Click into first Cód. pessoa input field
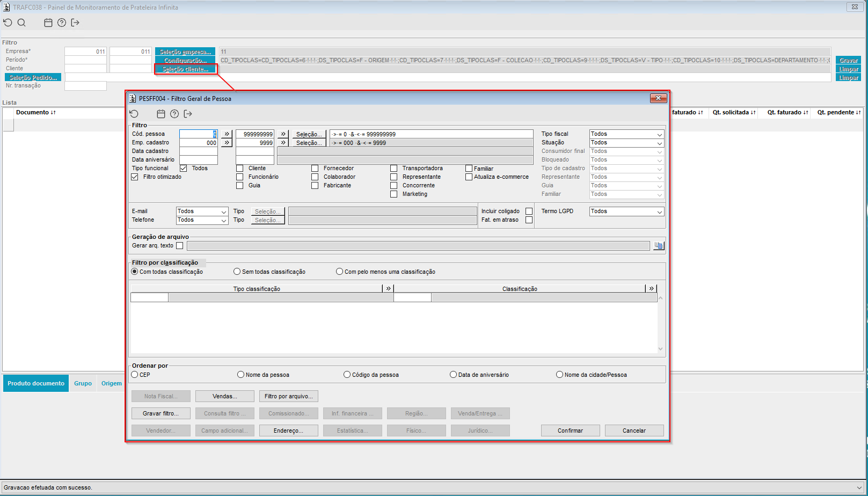This screenshot has height=496, width=868. click(x=199, y=134)
